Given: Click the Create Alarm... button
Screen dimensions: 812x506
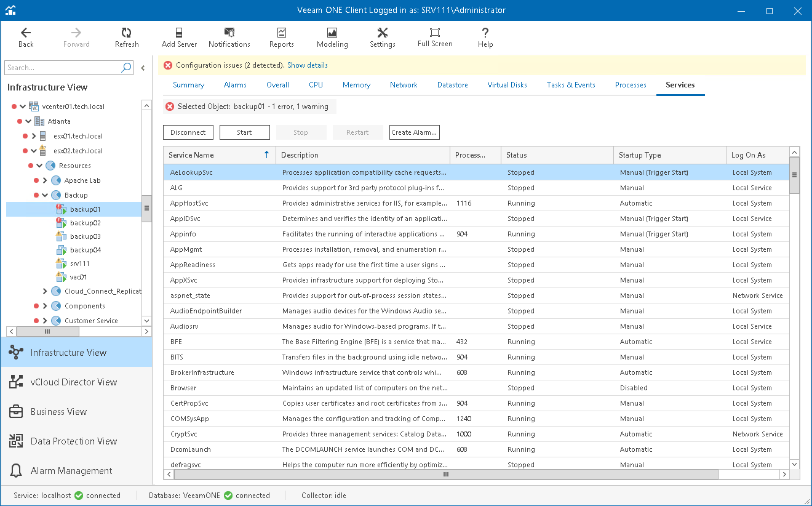Looking at the screenshot, I should tap(414, 132).
